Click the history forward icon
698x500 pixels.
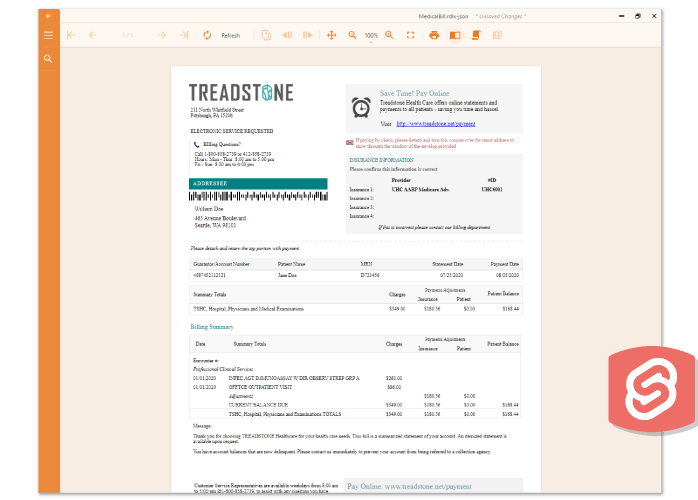click(308, 35)
